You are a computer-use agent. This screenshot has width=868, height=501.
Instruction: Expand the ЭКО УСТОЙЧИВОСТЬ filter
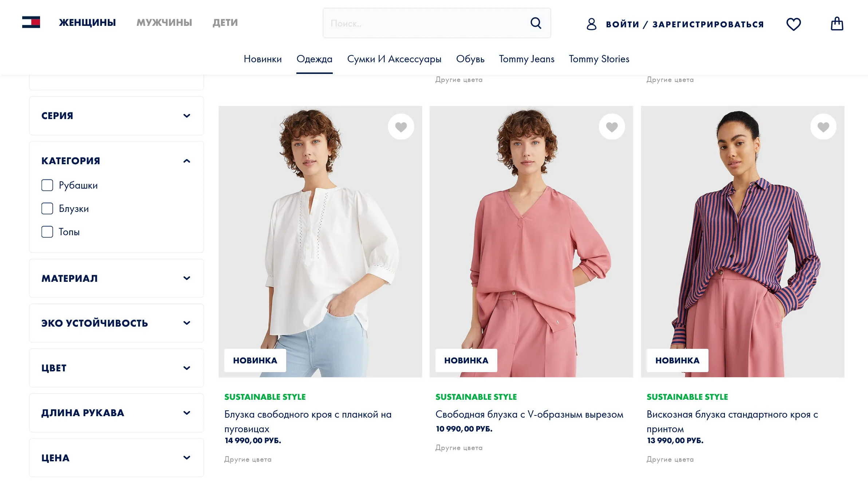coord(117,323)
